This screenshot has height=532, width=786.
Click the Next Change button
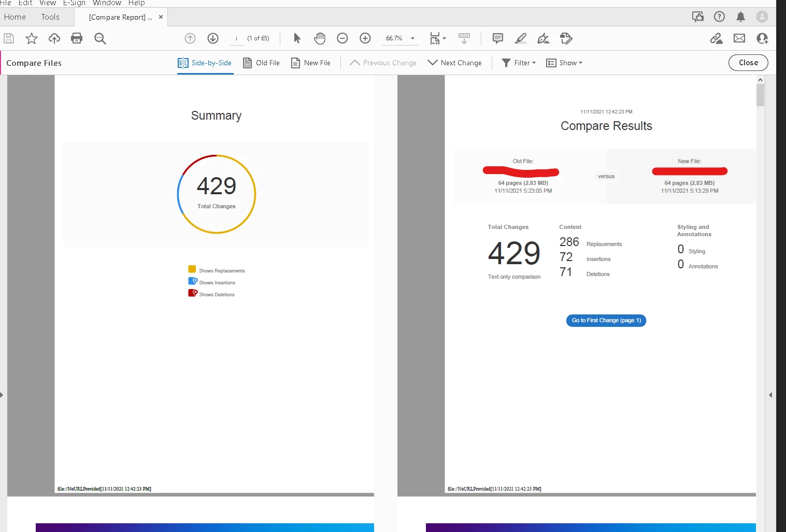(455, 63)
